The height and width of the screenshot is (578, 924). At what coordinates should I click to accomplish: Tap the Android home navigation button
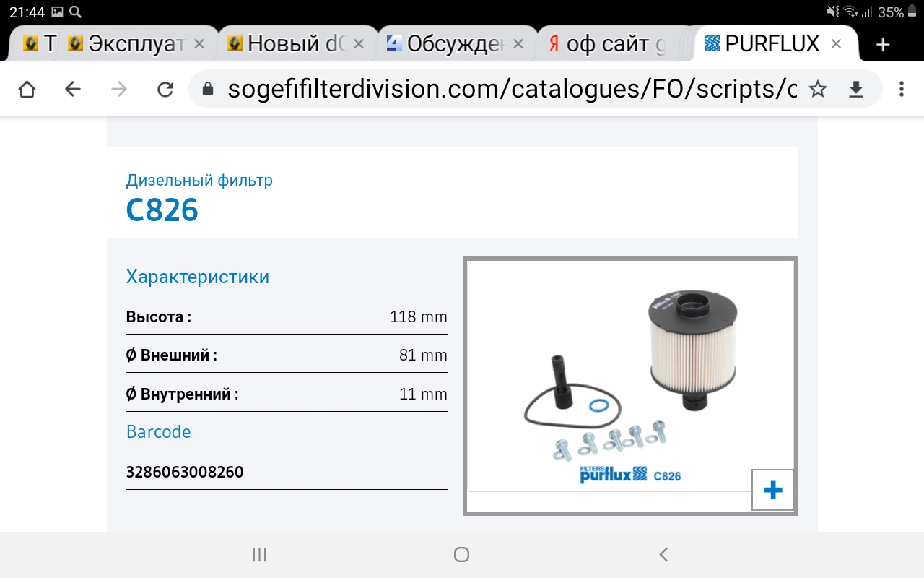[462, 555]
